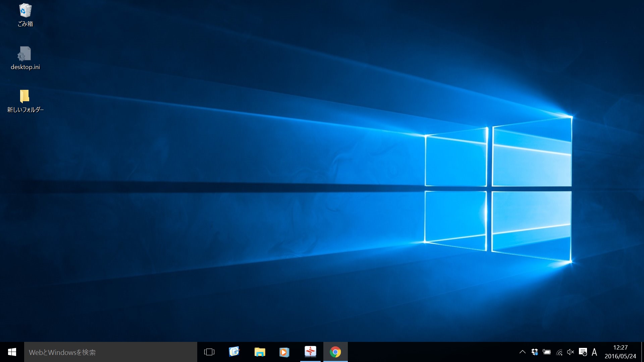Open the clock showing 12:27
Viewport: 644px width, 362px height.
click(x=620, y=352)
